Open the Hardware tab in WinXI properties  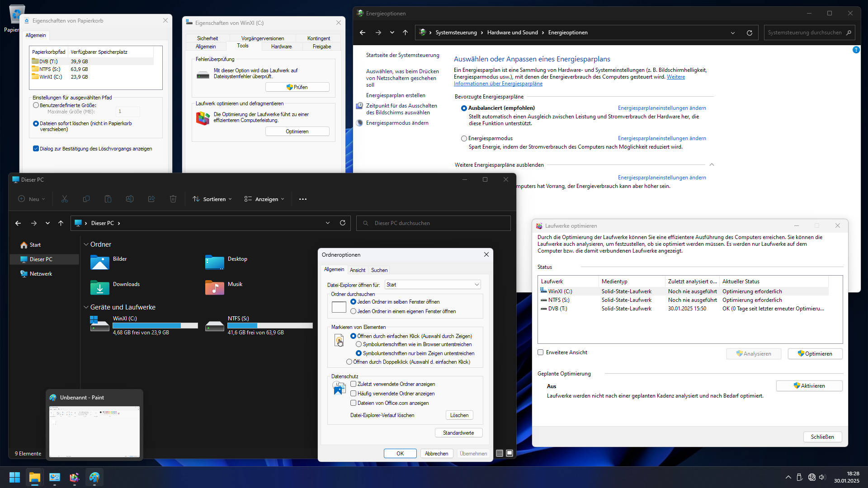point(281,47)
